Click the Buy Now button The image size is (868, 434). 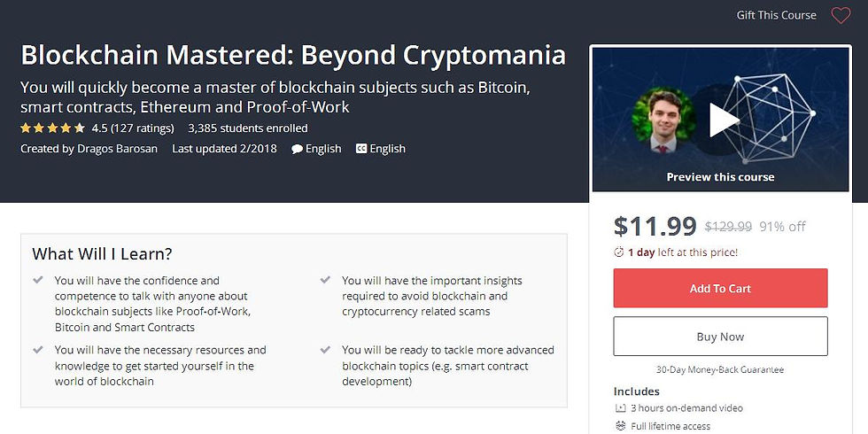pyautogui.click(x=720, y=337)
